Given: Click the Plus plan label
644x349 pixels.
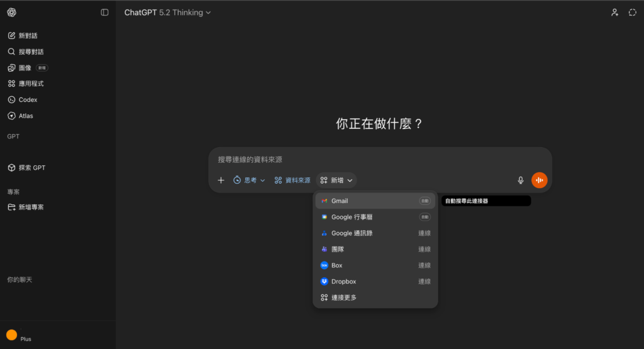Looking at the screenshot, I should click(x=26, y=339).
